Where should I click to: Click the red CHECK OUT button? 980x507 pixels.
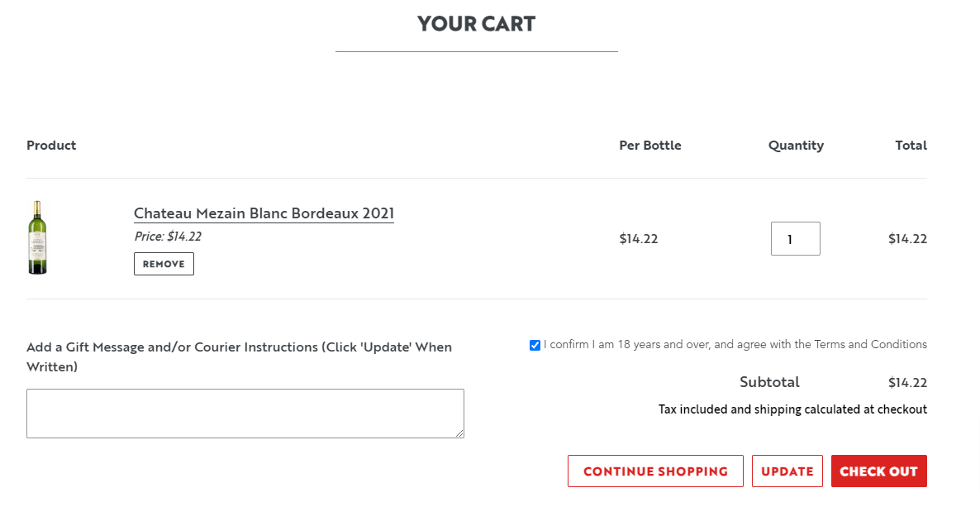point(878,471)
